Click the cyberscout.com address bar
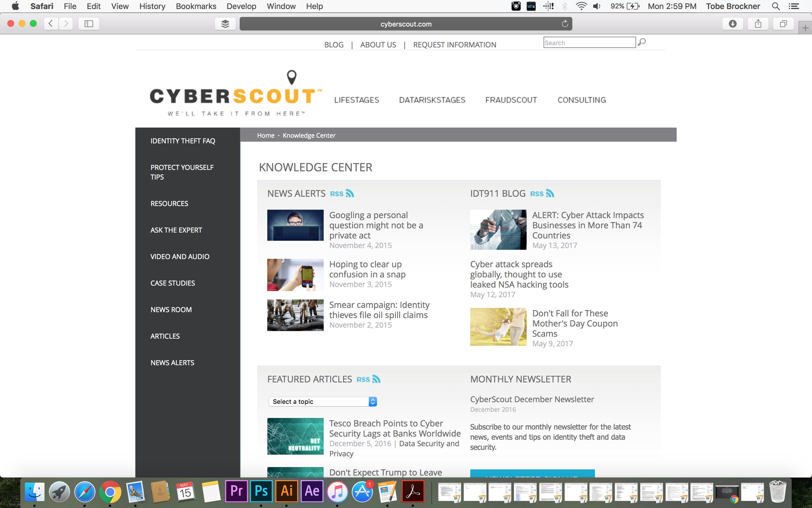Viewport: 812px width, 508px height. [406, 24]
